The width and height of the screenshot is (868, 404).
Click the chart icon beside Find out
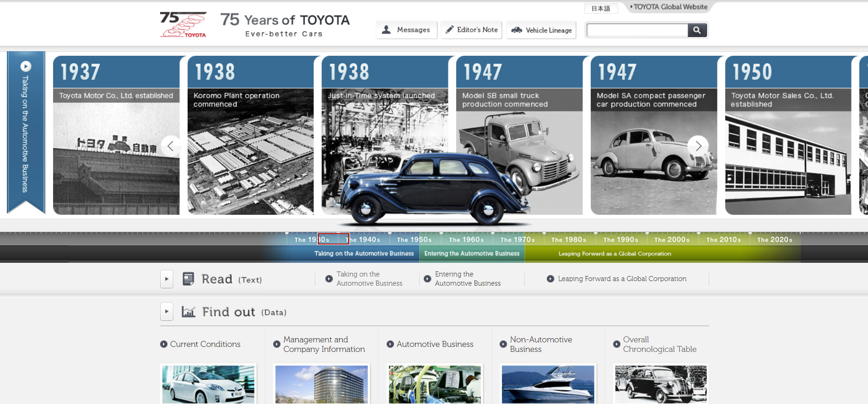(x=189, y=312)
